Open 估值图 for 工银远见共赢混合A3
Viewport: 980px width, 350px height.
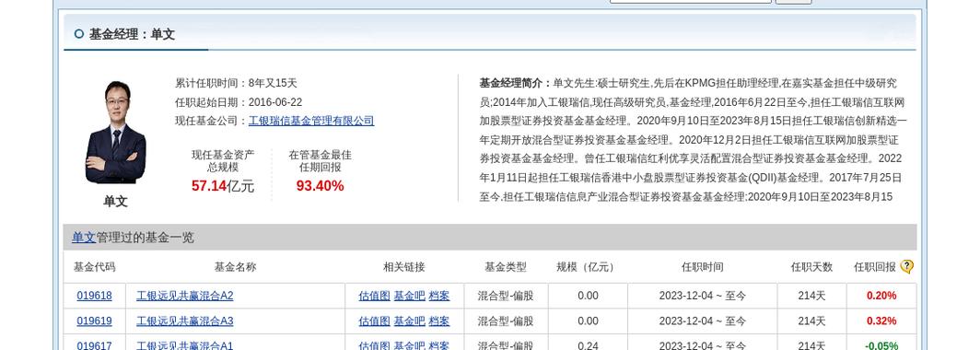click(x=374, y=321)
